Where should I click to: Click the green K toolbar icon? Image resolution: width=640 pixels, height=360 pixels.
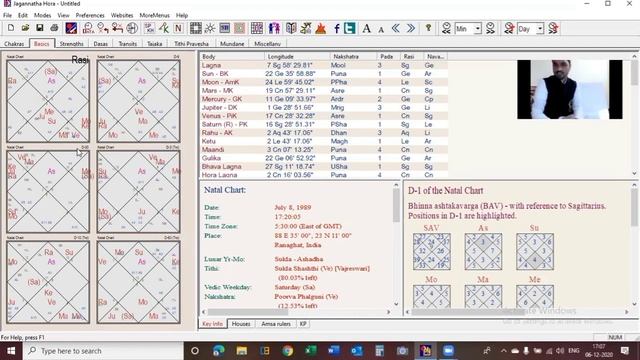tap(164, 28)
